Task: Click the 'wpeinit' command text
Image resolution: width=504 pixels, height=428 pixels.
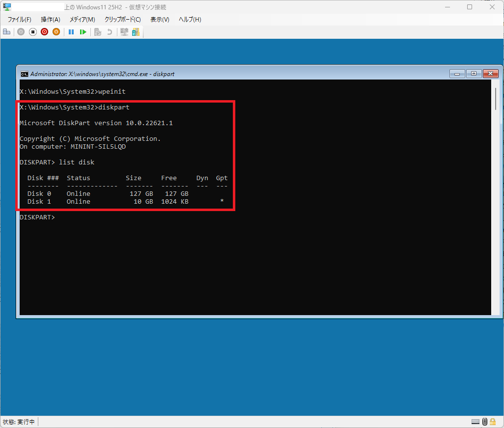Action: 112,92
